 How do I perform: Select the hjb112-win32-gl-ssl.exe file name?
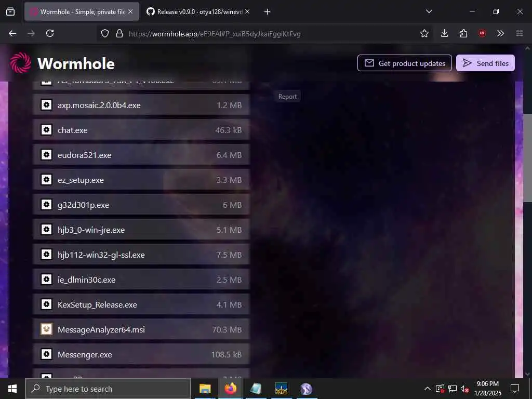point(101,255)
